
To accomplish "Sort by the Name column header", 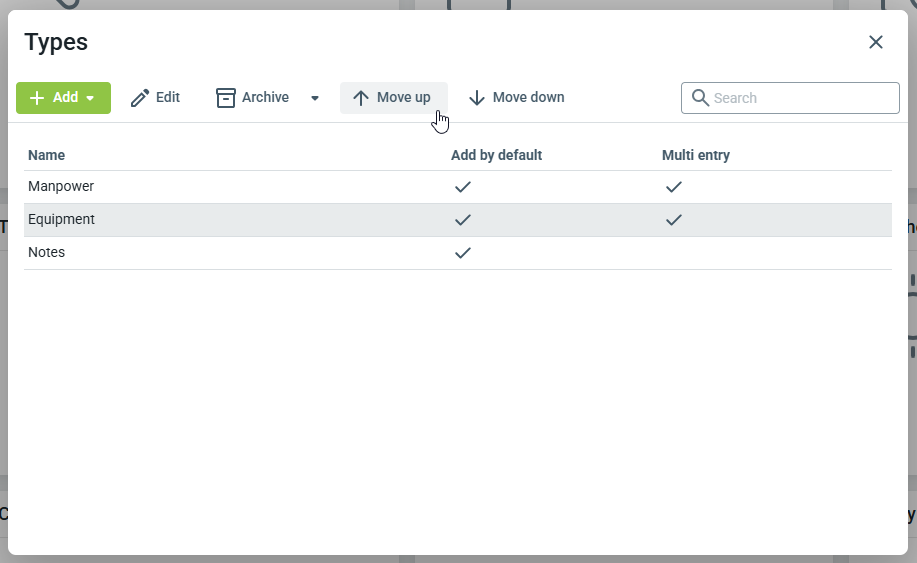I will 47,155.
